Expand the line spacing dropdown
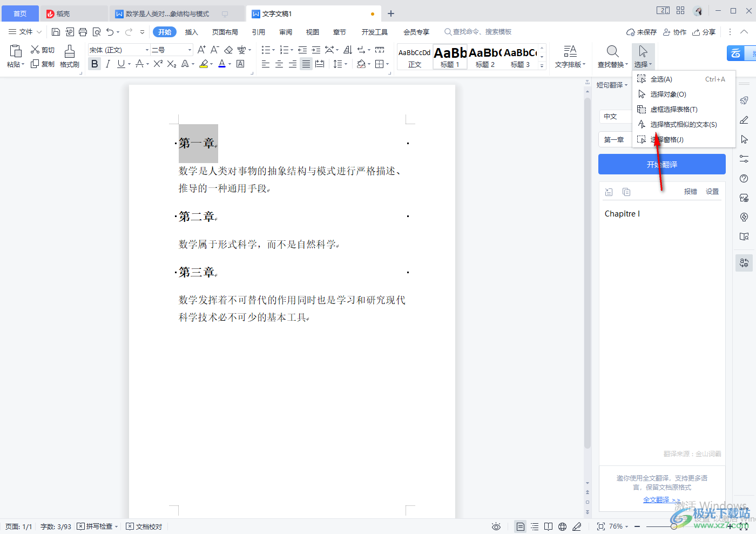The image size is (756, 534). pyautogui.click(x=346, y=64)
